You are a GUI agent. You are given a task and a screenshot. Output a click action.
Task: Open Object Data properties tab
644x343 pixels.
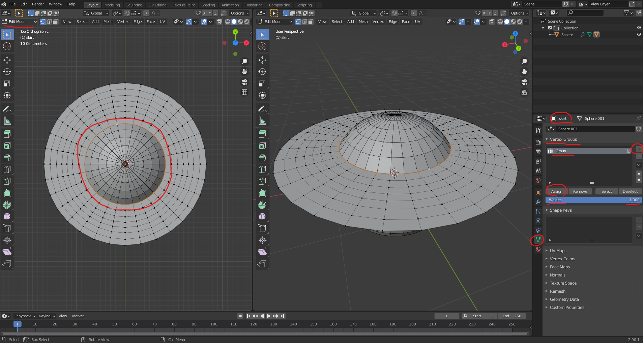click(x=538, y=240)
